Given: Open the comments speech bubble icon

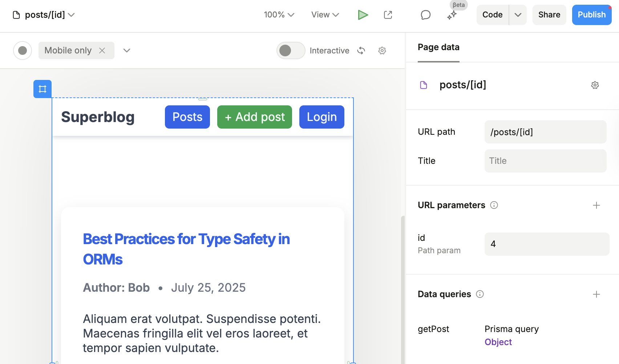Looking at the screenshot, I should click(426, 15).
